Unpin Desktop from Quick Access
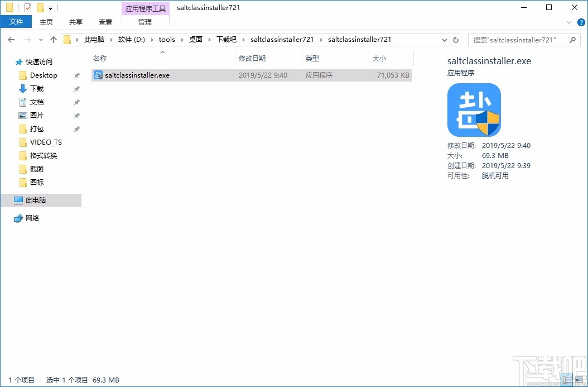Screen dimensions: 588x387 tap(77, 75)
